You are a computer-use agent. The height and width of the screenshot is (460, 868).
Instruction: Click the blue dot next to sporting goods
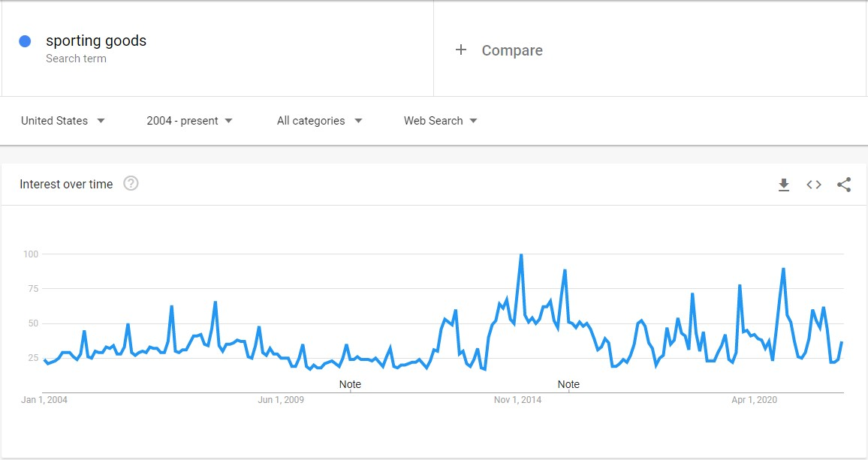click(25, 41)
